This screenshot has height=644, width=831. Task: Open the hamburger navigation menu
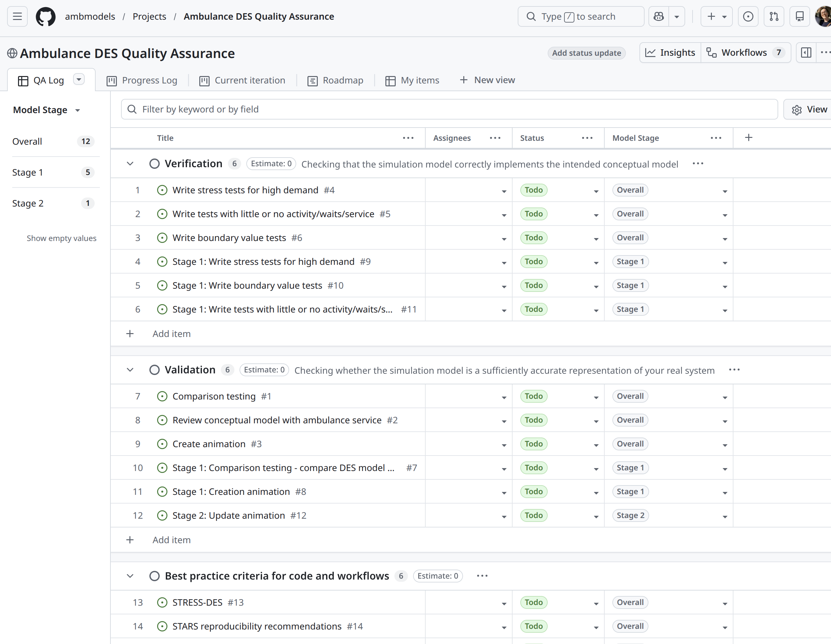tap(17, 16)
